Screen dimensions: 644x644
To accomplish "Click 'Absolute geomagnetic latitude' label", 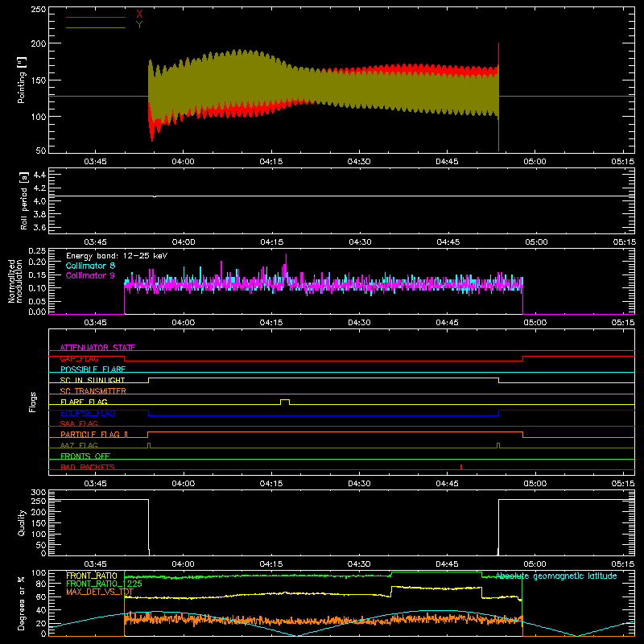I will (x=556, y=576).
